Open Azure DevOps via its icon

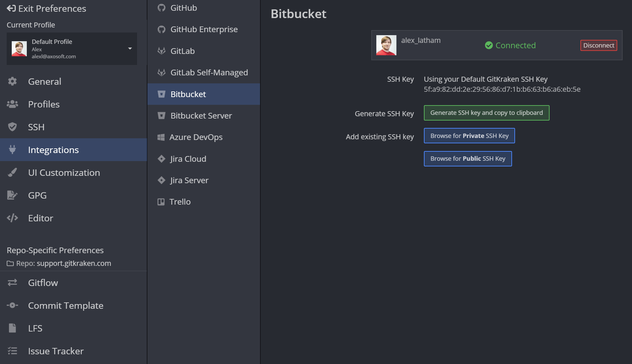tap(162, 137)
